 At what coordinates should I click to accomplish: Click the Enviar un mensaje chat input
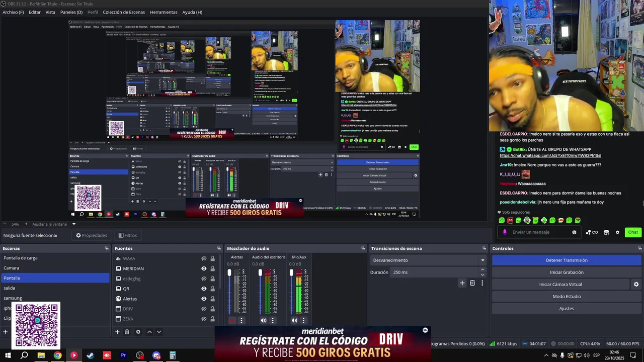(x=540, y=232)
